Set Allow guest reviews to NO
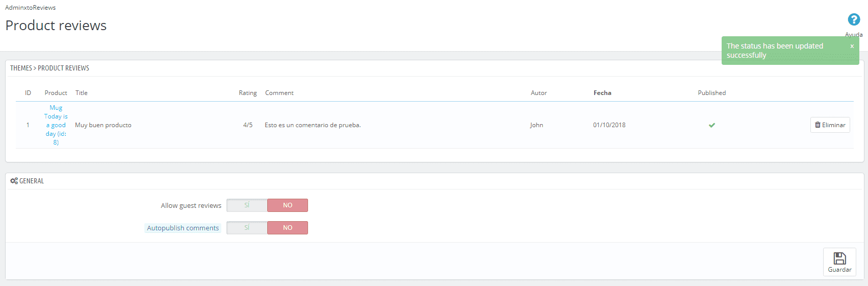 288,205
